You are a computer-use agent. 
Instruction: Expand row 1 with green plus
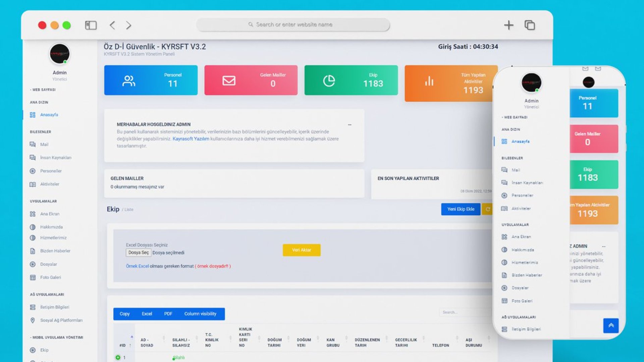click(x=118, y=358)
